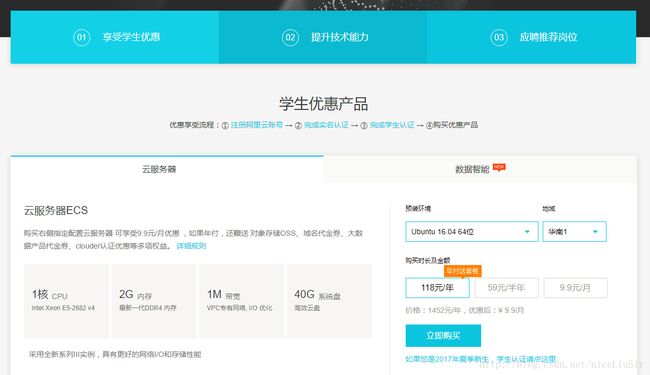Open the 应聘推荐岗位 banner section
Image resolution: width=650 pixels, height=375 pixels.
(531, 37)
